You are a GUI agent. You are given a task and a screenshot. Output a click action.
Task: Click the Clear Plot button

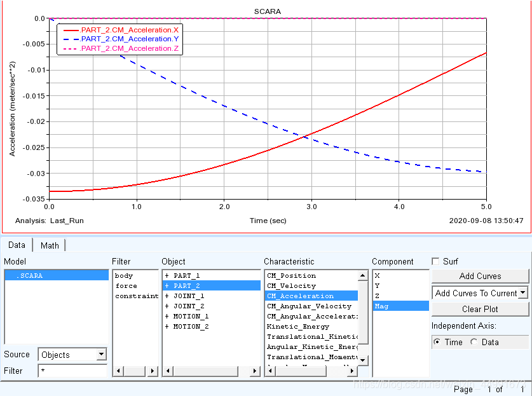(480, 309)
